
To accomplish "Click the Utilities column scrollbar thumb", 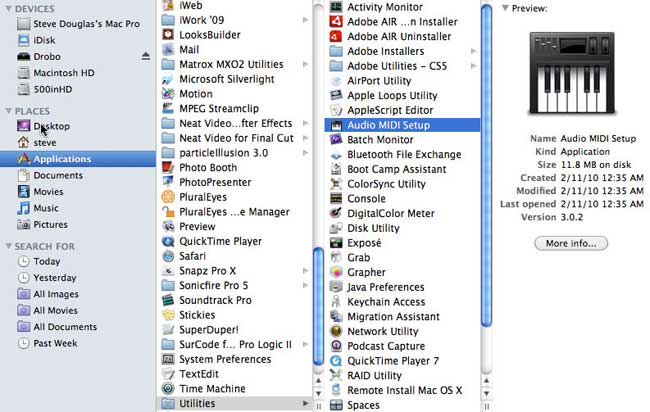I will [x=487, y=165].
